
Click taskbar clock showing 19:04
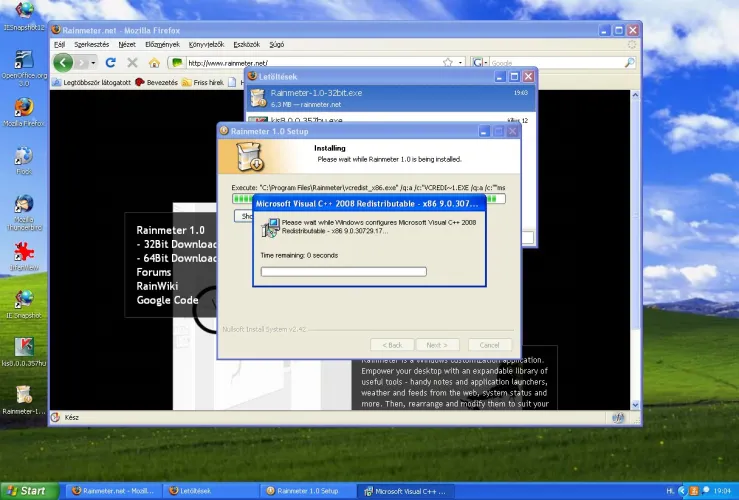[722, 491]
